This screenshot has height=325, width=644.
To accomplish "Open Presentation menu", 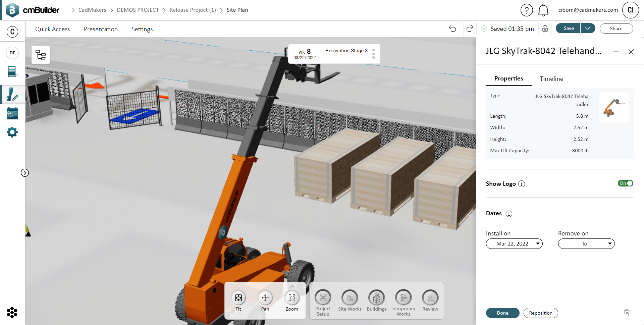I will (x=101, y=29).
